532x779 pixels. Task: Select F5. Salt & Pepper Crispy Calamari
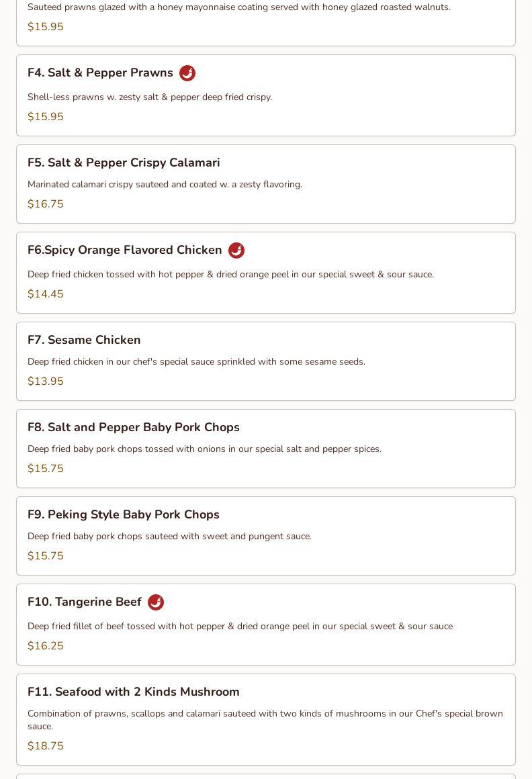click(x=124, y=163)
